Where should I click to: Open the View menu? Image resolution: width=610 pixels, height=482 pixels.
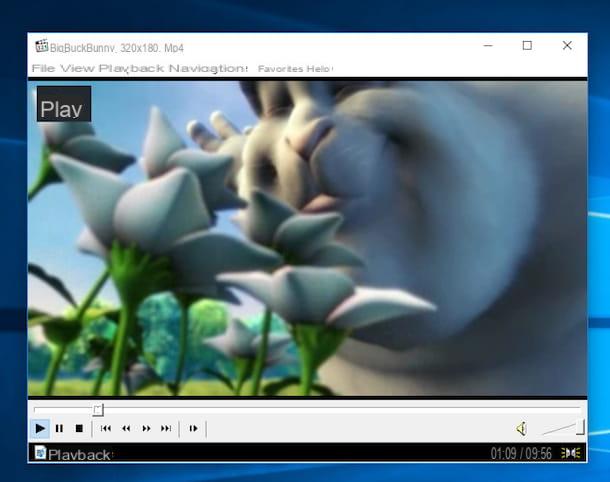(77, 68)
